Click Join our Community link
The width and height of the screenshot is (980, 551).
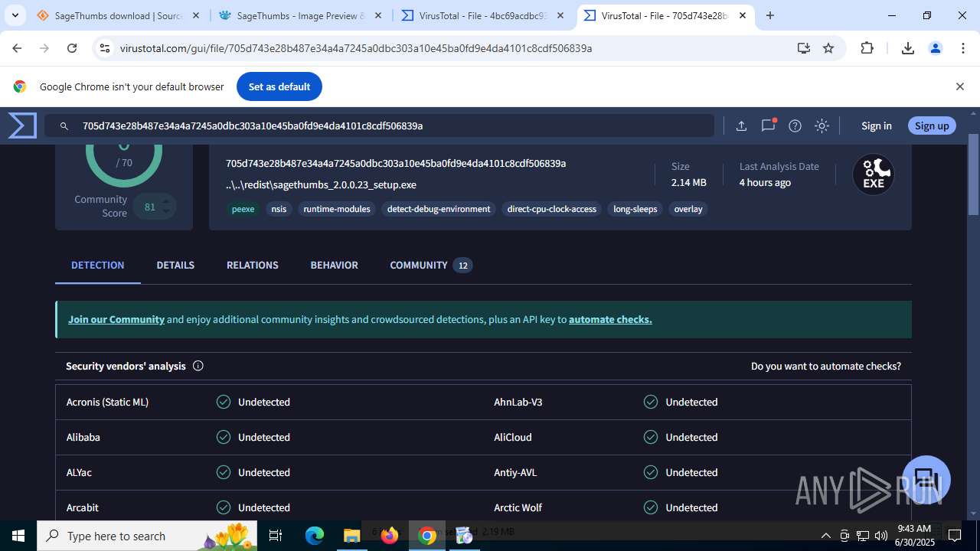pyautogui.click(x=116, y=319)
